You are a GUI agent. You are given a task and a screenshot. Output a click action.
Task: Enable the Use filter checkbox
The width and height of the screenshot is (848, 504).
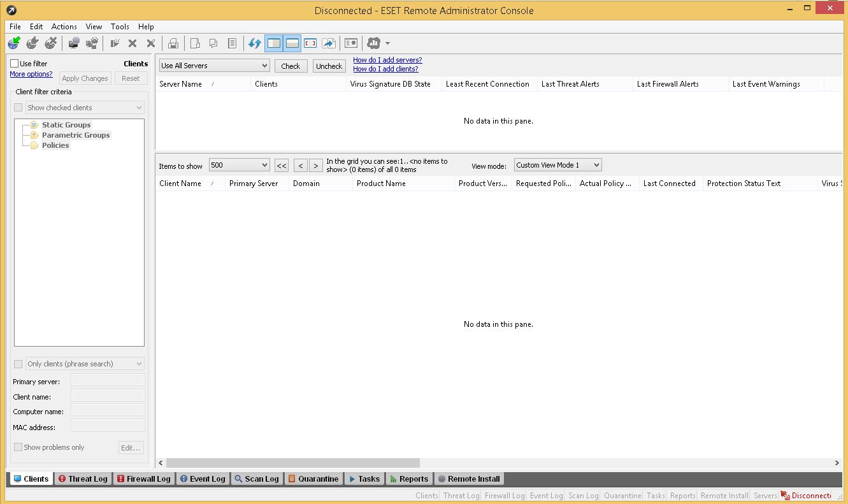(14, 64)
